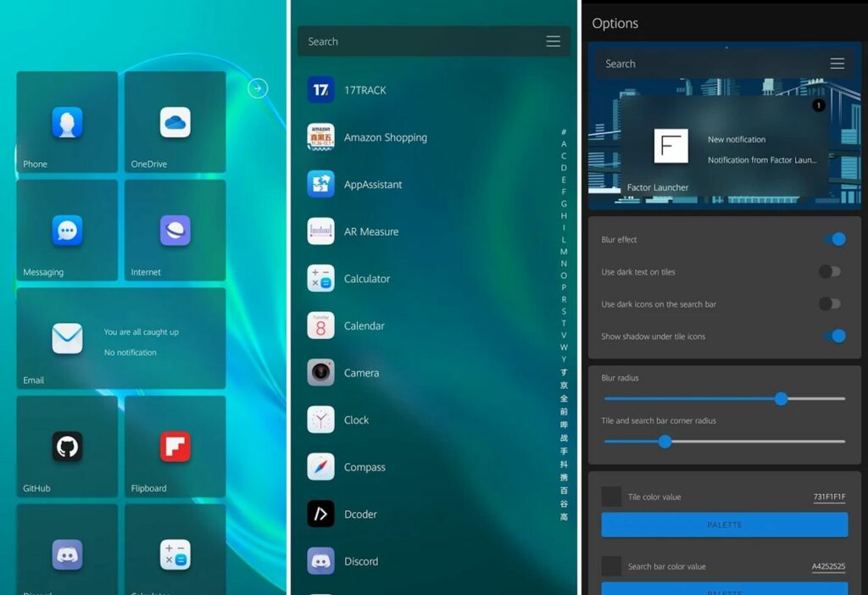Image resolution: width=868 pixels, height=595 pixels.
Task: Open the Messaging tile
Action: [67, 231]
